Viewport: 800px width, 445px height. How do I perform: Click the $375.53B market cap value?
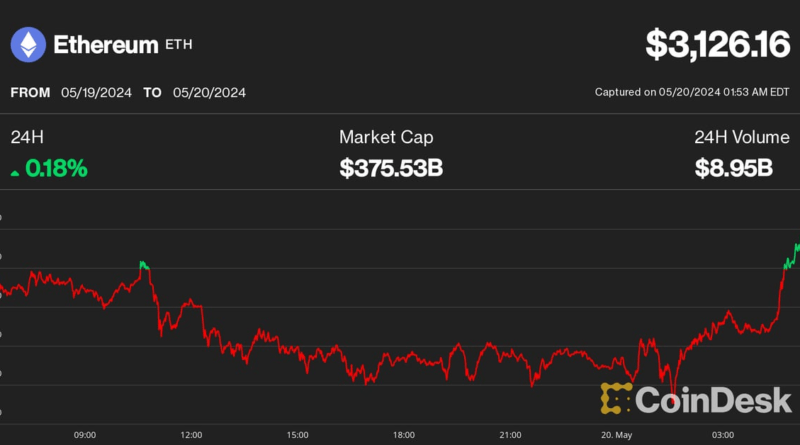click(391, 169)
